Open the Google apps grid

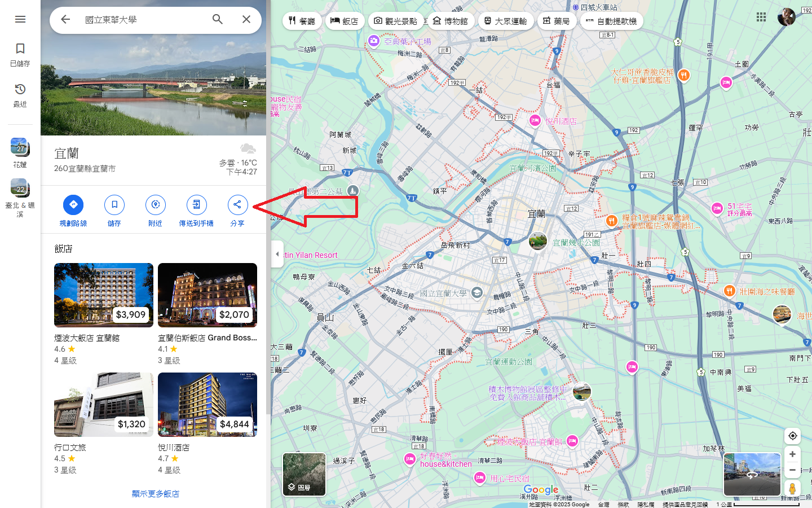coord(761,17)
